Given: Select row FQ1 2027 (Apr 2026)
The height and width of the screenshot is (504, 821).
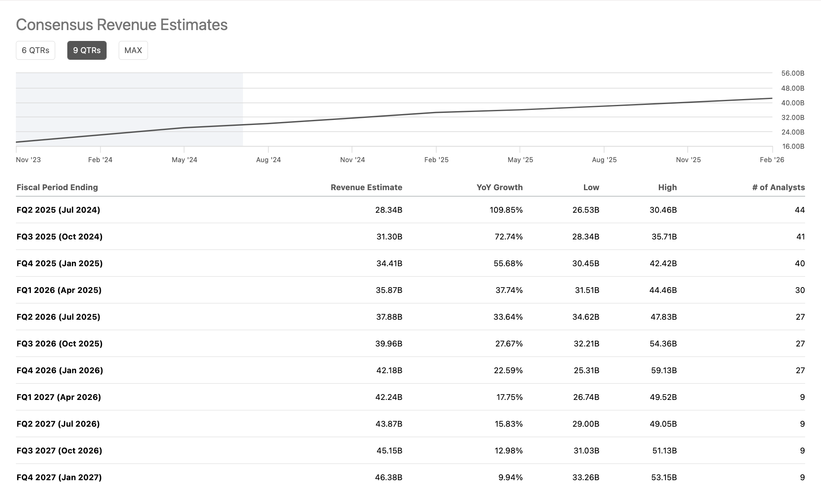Looking at the screenshot, I should click(410, 397).
